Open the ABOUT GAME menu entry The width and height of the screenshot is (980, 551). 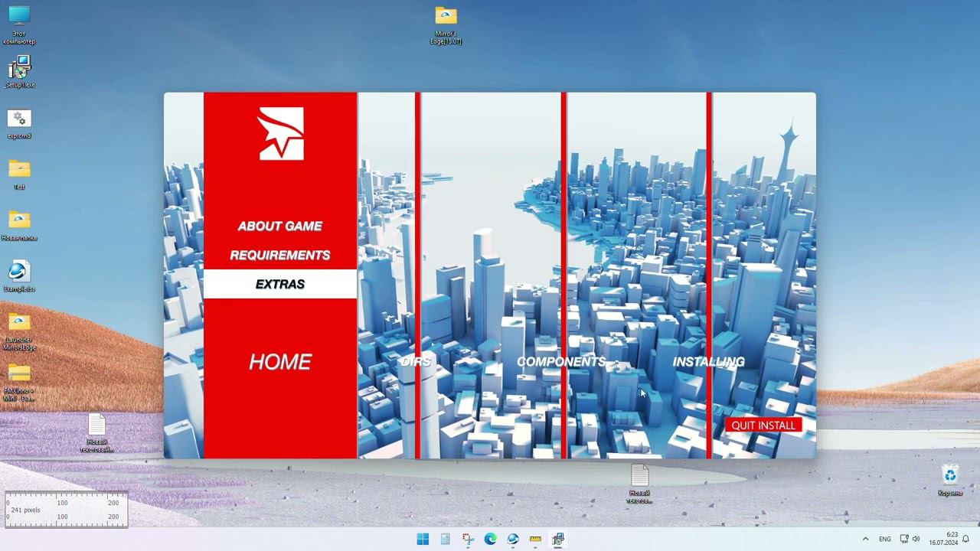tap(279, 226)
